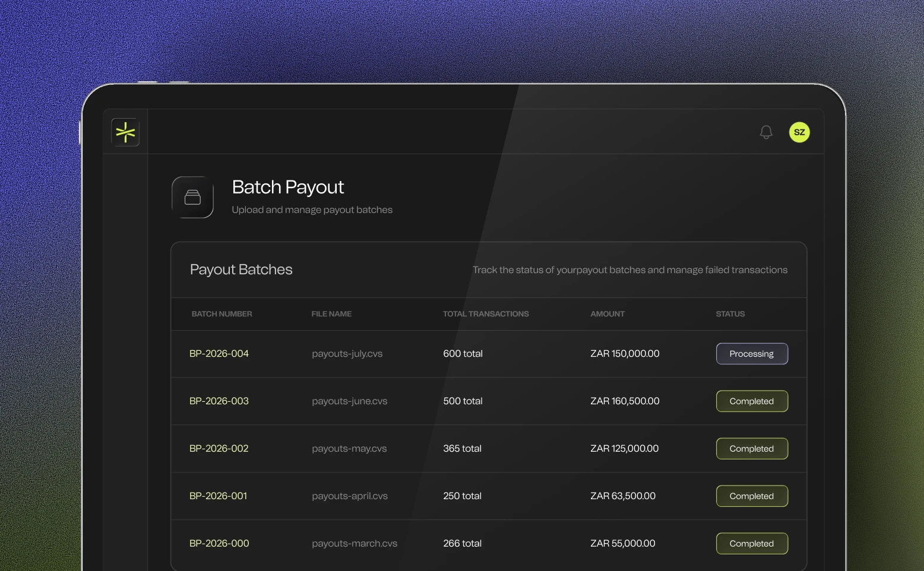Click Completed on the BP-2026-001 row
This screenshot has width=924, height=571.
click(x=751, y=496)
